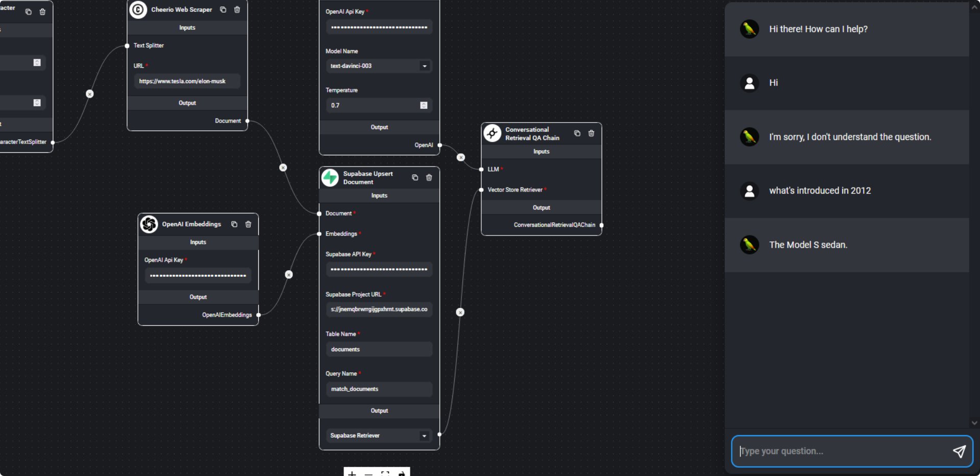Image resolution: width=980 pixels, height=476 pixels.
Task: Focus the OpenAI Api Key field above Model Name
Action: [379, 27]
